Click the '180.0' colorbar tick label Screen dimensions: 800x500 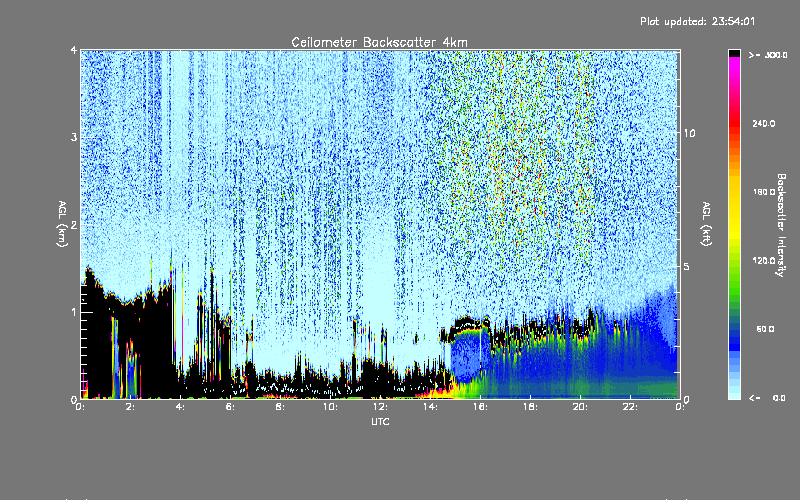[764, 192]
